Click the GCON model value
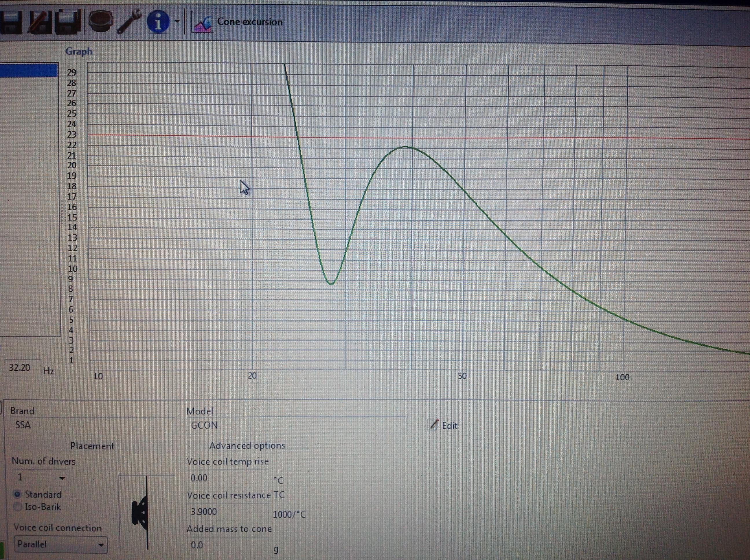This screenshot has width=750, height=560. (204, 425)
